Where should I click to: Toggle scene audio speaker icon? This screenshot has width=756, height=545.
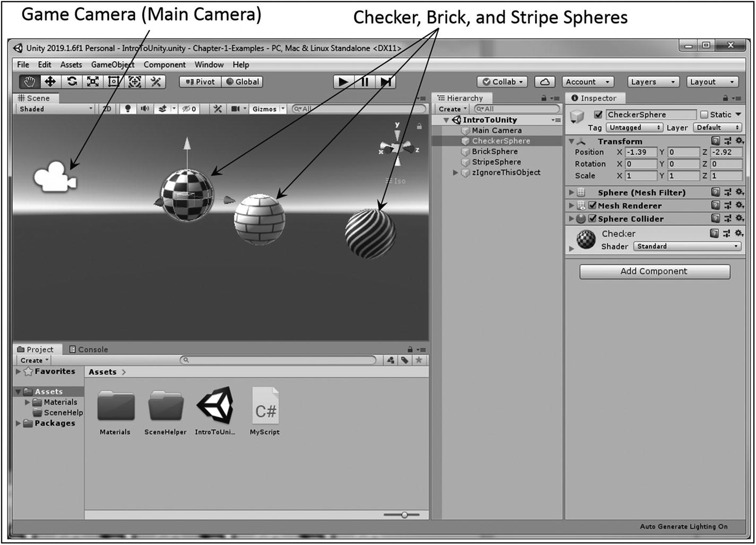[x=144, y=109]
